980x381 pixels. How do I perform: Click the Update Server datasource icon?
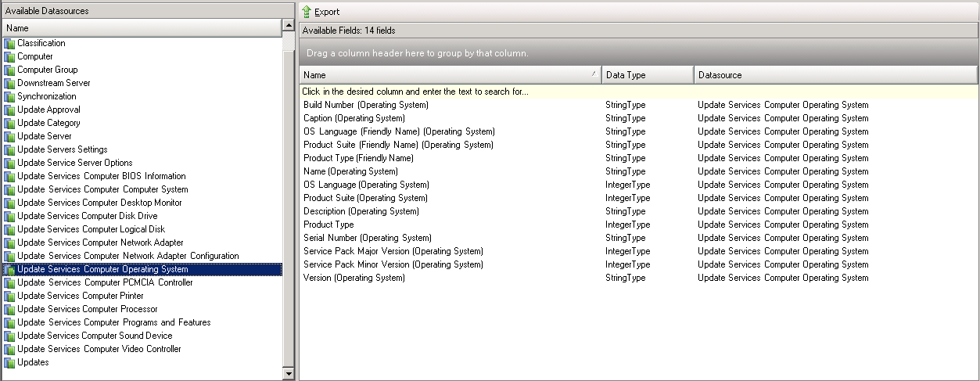[9, 137]
